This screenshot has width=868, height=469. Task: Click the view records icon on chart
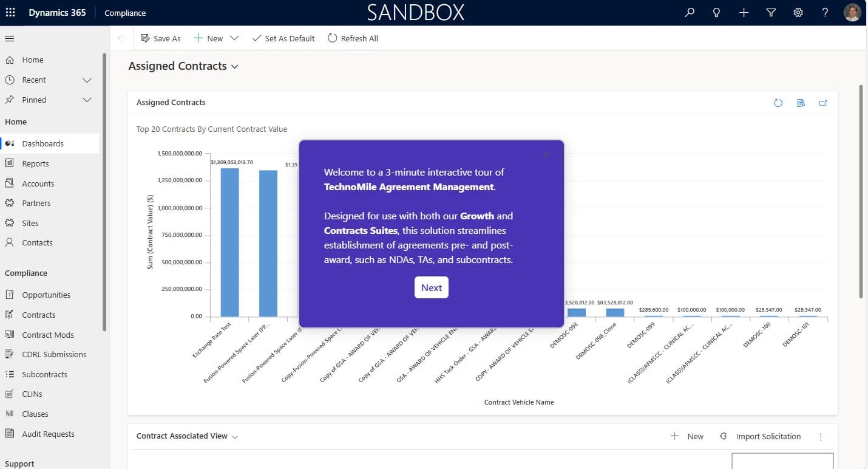[801, 103]
